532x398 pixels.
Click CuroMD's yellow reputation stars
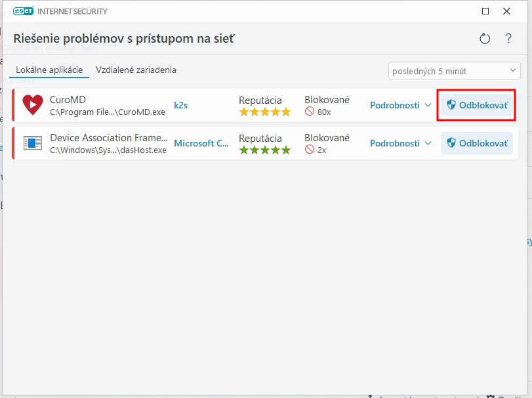point(265,112)
